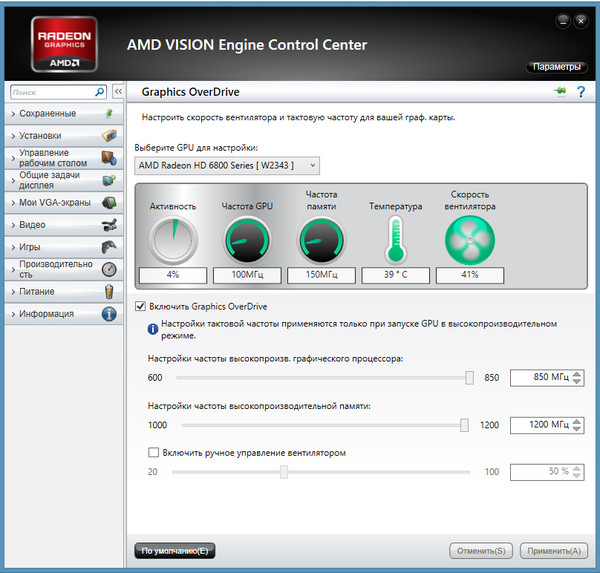Click the 4% activity readout
The image size is (600, 573).
click(173, 275)
